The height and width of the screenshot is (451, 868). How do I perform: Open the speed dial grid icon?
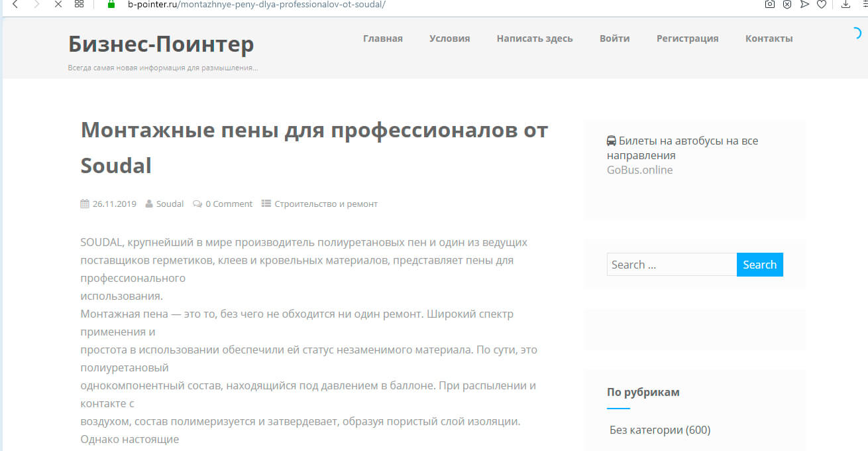click(x=79, y=4)
